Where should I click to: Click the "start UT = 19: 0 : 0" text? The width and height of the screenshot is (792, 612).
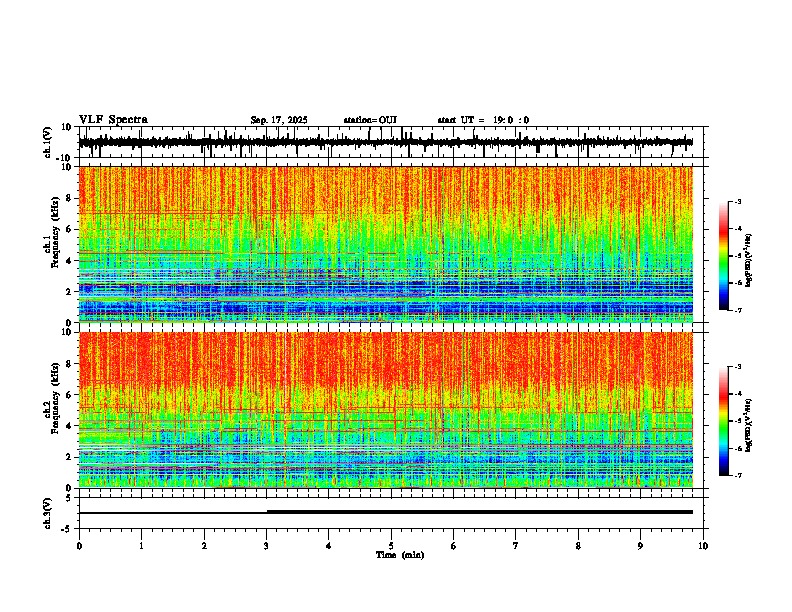pos(483,120)
